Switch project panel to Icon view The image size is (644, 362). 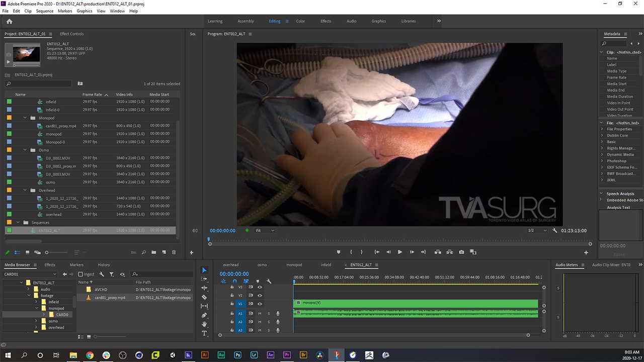pyautogui.click(x=28, y=252)
